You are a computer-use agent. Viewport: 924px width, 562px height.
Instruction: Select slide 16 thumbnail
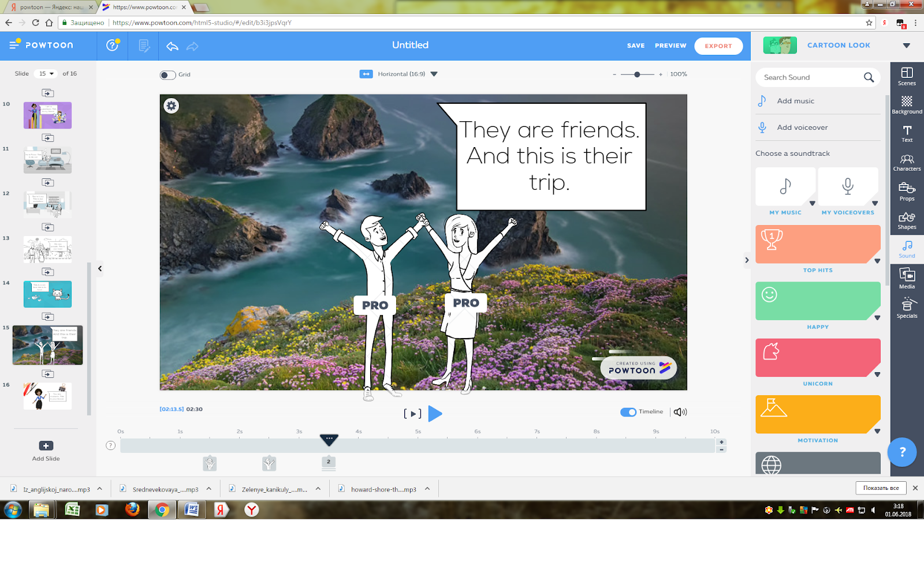(x=47, y=396)
